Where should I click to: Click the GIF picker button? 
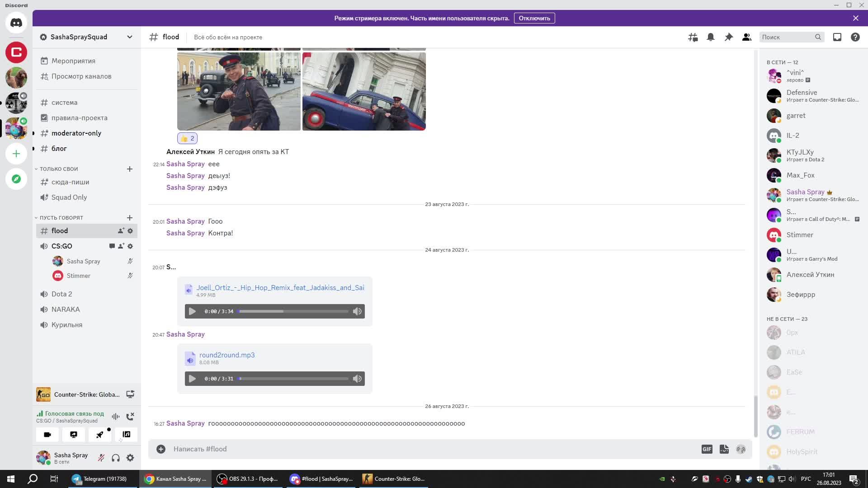[707, 449]
